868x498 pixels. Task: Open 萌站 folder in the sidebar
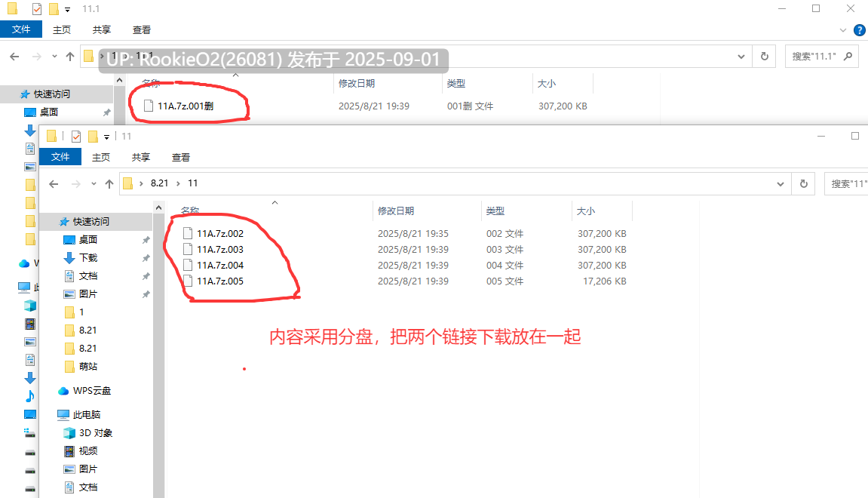(88, 367)
